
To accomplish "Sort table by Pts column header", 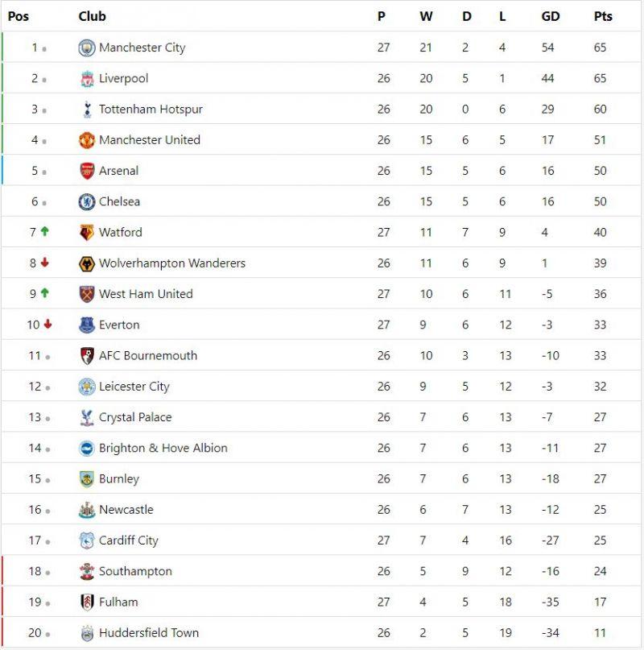I will [x=603, y=16].
